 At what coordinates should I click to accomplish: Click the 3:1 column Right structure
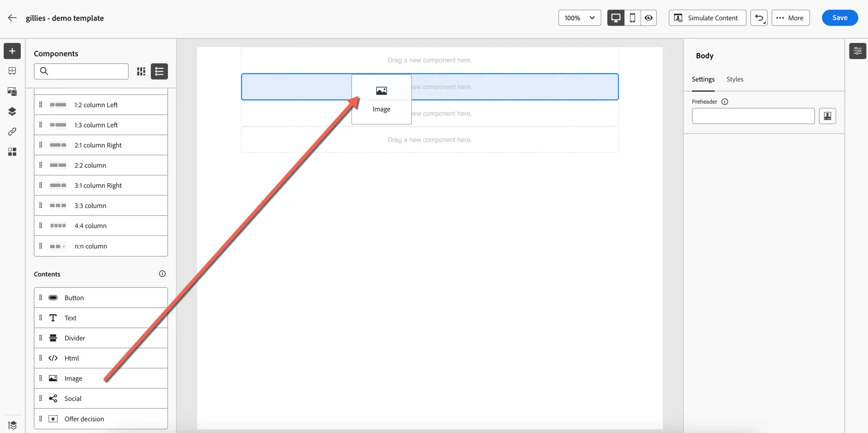pyautogui.click(x=101, y=185)
